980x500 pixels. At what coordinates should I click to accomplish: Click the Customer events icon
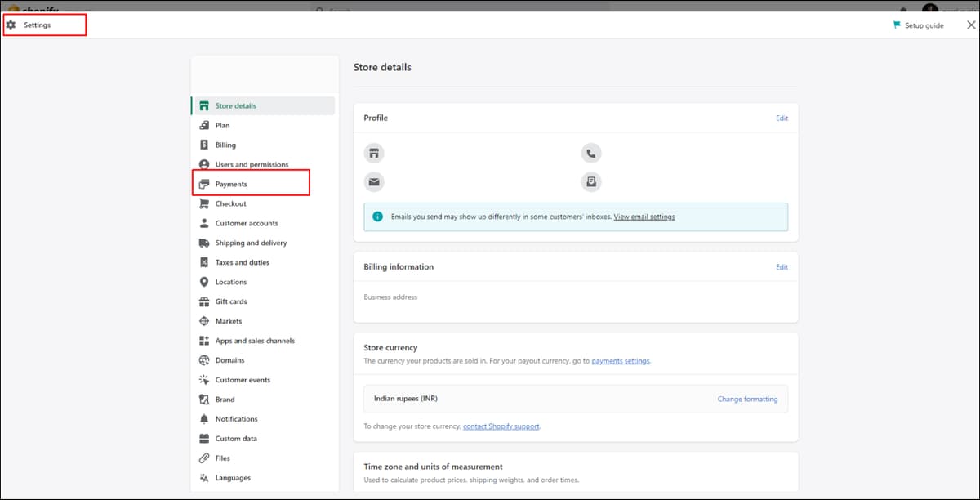click(204, 381)
